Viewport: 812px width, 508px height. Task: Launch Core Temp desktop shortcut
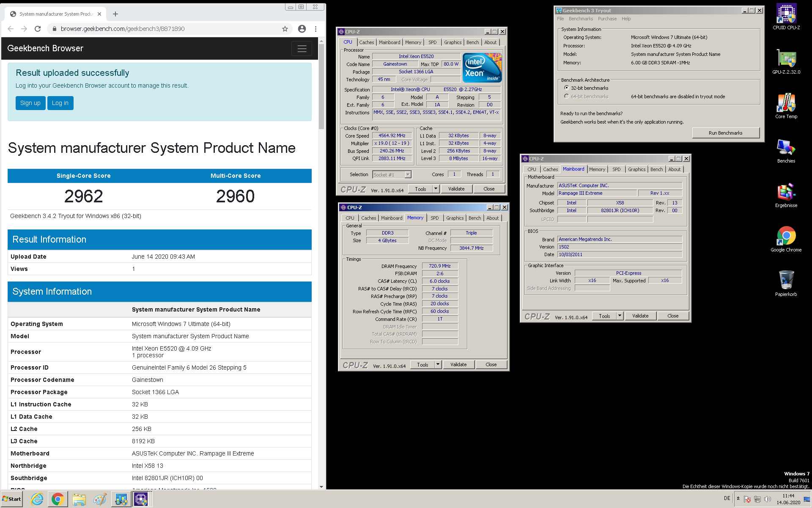point(786,106)
